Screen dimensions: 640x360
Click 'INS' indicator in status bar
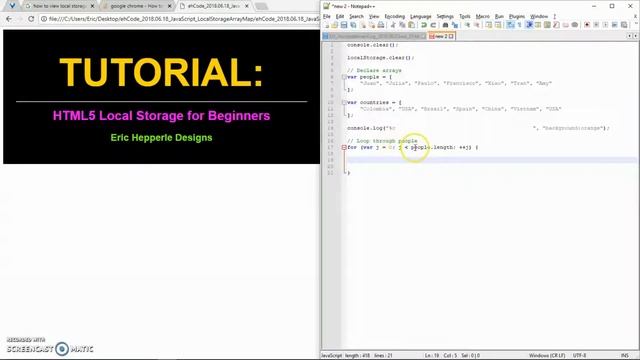(624, 356)
